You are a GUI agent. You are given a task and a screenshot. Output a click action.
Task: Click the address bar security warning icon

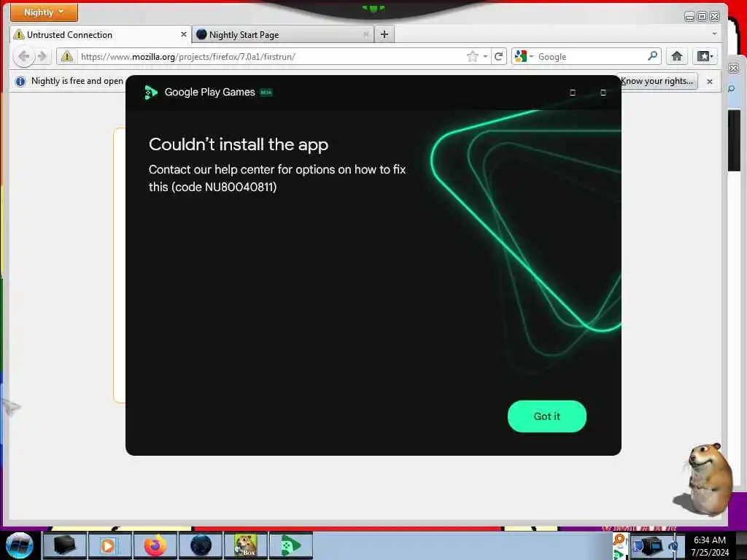(x=67, y=57)
